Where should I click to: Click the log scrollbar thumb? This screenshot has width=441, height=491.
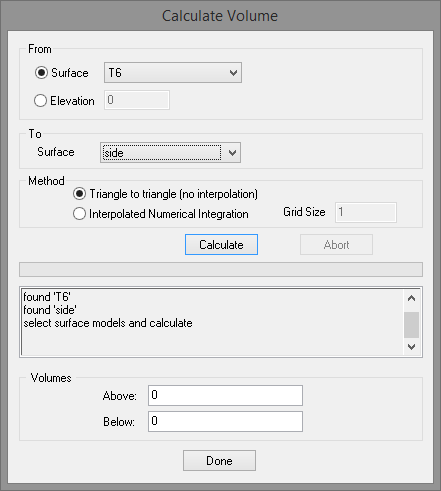tap(412, 325)
